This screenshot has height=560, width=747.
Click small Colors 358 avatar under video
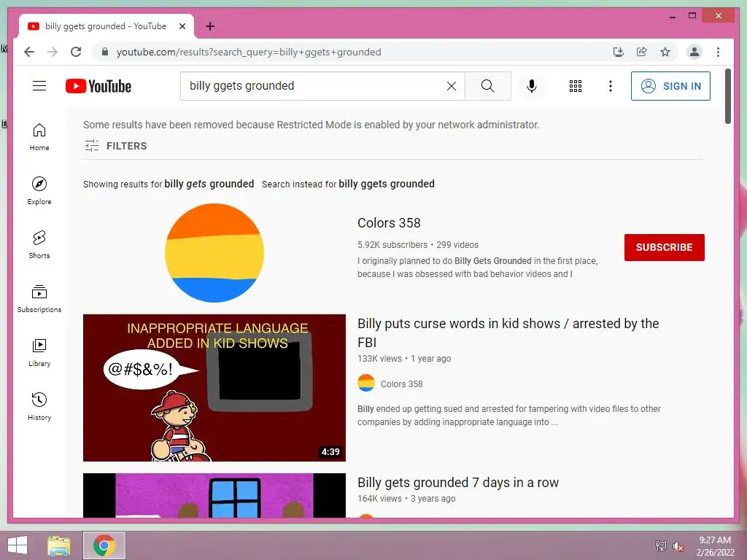point(366,383)
